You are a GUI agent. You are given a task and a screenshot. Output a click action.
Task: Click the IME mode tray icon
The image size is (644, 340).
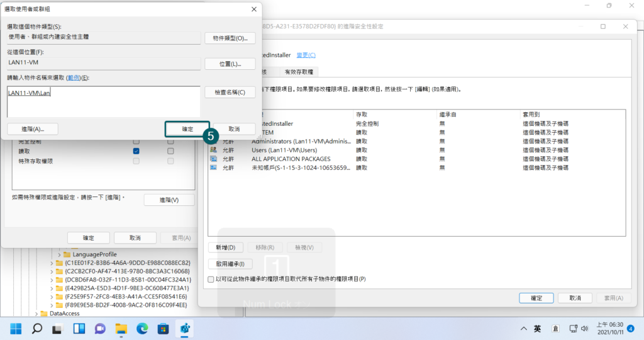[x=555, y=329]
